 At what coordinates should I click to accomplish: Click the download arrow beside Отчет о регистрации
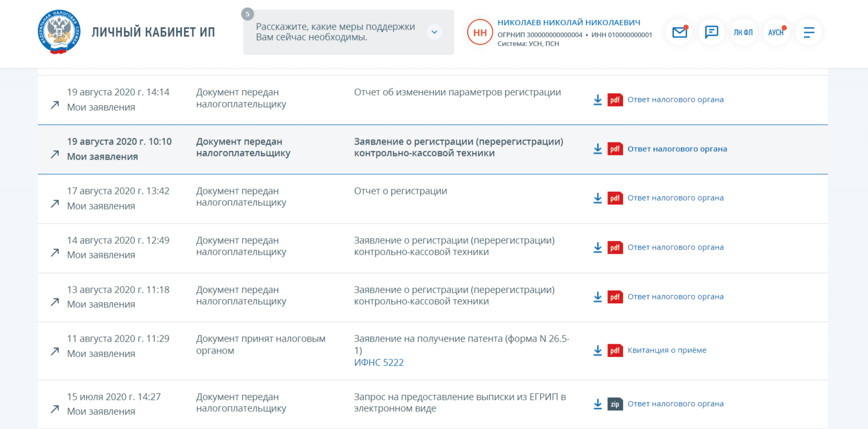597,198
